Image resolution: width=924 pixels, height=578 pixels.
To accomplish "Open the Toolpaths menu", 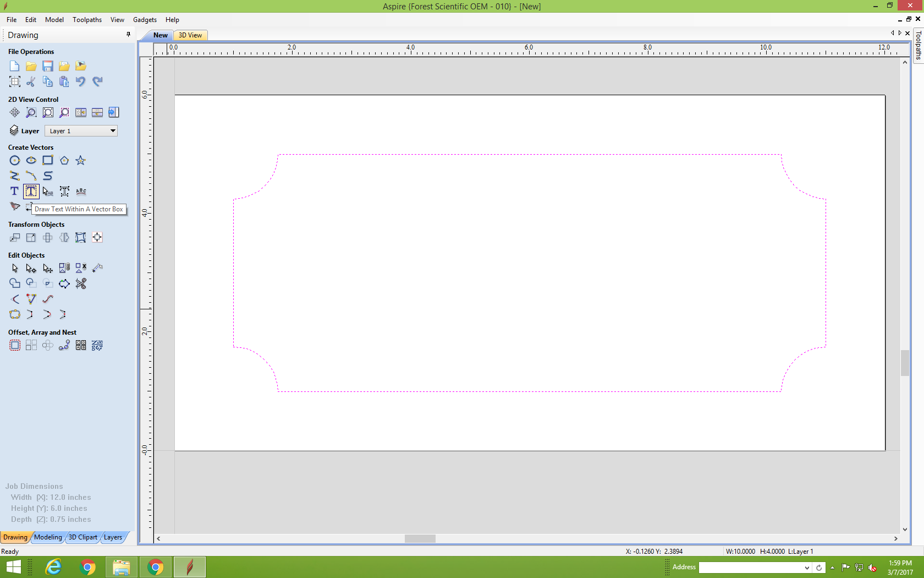I will tap(87, 20).
